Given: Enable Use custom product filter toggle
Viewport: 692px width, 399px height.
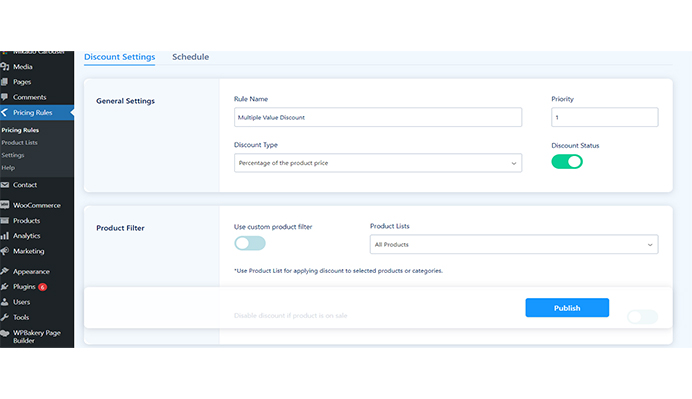Looking at the screenshot, I should point(250,243).
